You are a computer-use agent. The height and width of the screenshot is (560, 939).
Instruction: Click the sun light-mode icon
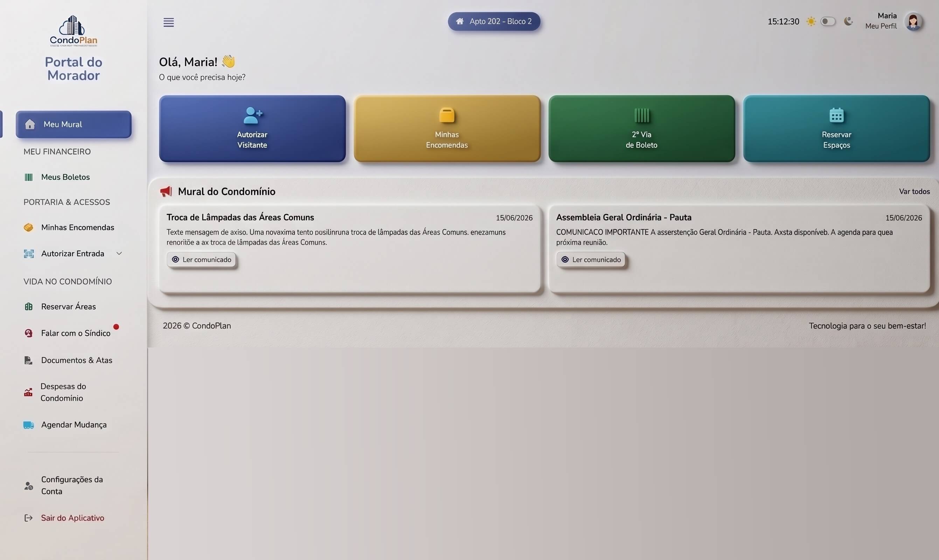[x=811, y=21]
